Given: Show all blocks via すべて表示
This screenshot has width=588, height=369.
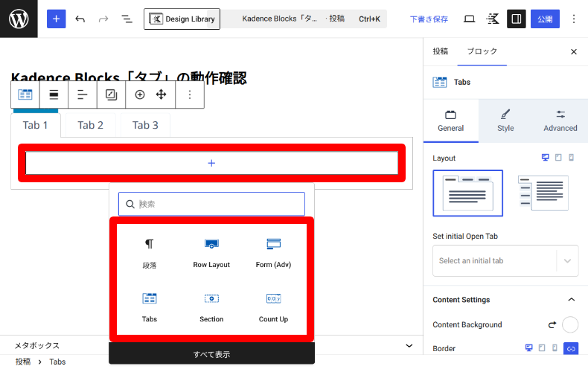Looking at the screenshot, I should tap(211, 354).
